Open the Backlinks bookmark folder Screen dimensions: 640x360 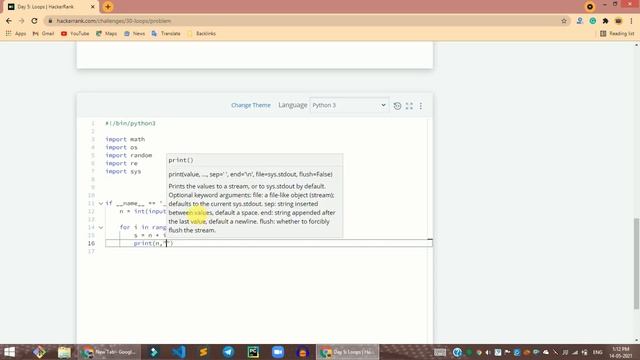202,33
